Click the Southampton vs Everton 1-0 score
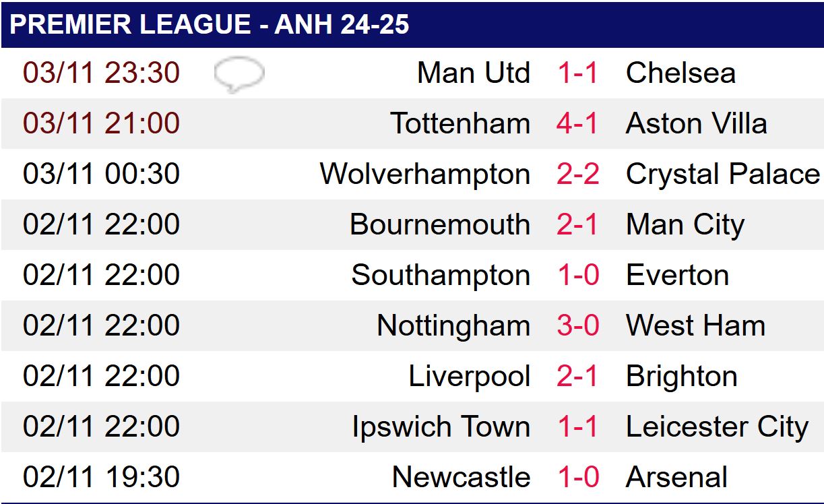Image resolution: width=824 pixels, height=504 pixels. tap(577, 275)
